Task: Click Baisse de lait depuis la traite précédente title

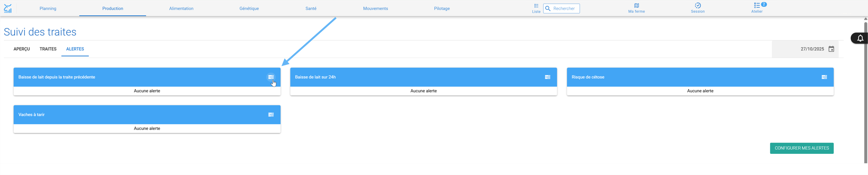Action: tap(57, 77)
